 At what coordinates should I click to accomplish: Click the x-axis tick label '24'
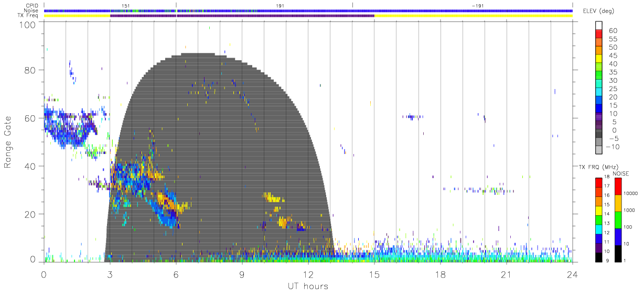(x=573, y=274)
